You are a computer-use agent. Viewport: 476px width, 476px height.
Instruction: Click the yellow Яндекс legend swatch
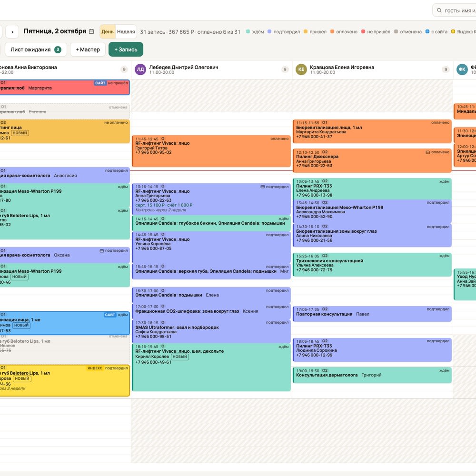tap(453, 31)
